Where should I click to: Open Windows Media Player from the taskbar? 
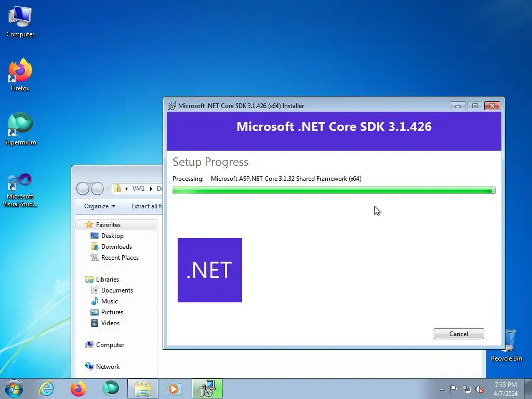[x=175, y=389]
